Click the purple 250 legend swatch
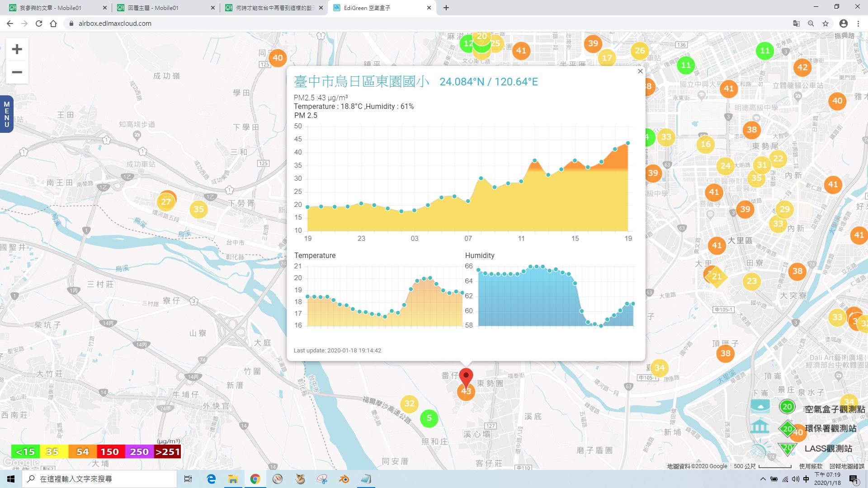The width and height of the screenshot is (868, 488). (x=139, y=452)
